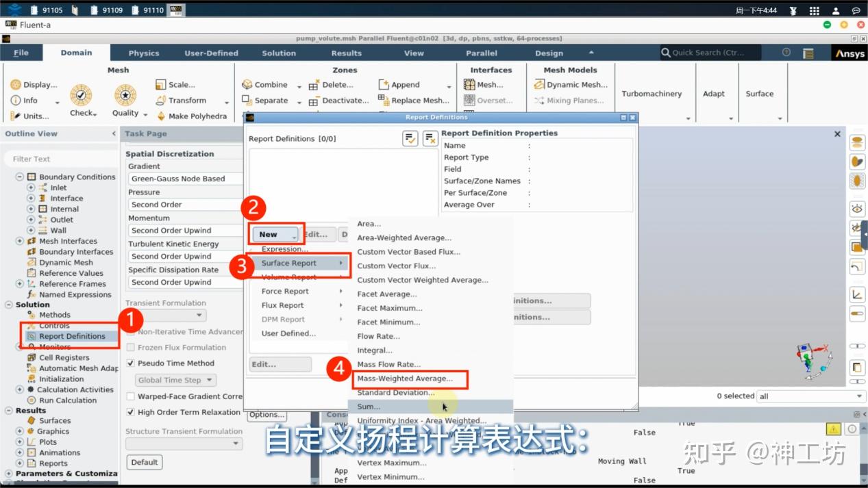The height and width of the screenshot is (488, 868).
Task: Toggle High Order Term Relaxation checkbox
Action: click(x=131, y=413)
